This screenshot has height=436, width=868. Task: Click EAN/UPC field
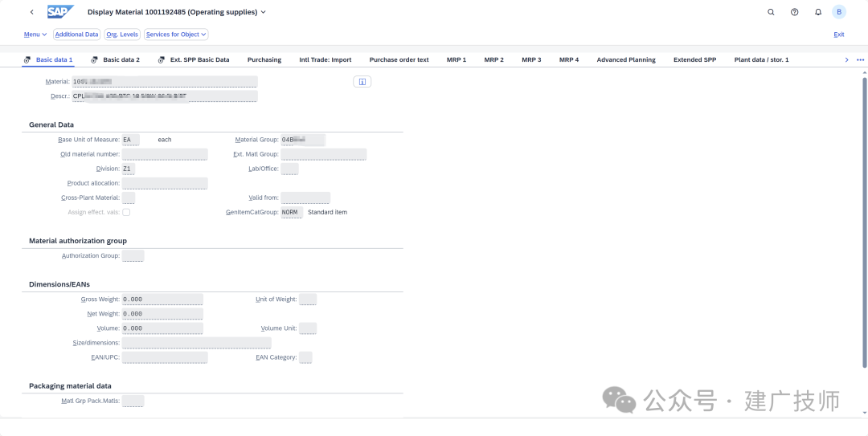click(165, 357)
